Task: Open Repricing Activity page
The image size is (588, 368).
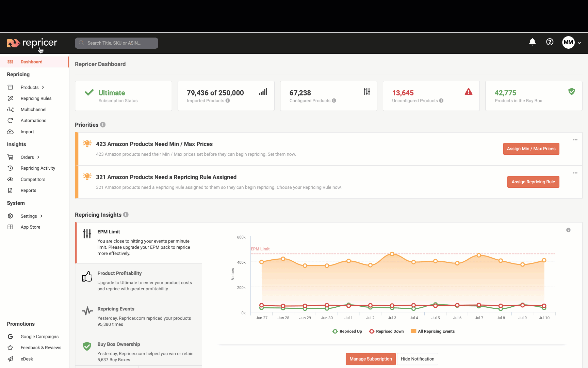Action: coord(38,168)
